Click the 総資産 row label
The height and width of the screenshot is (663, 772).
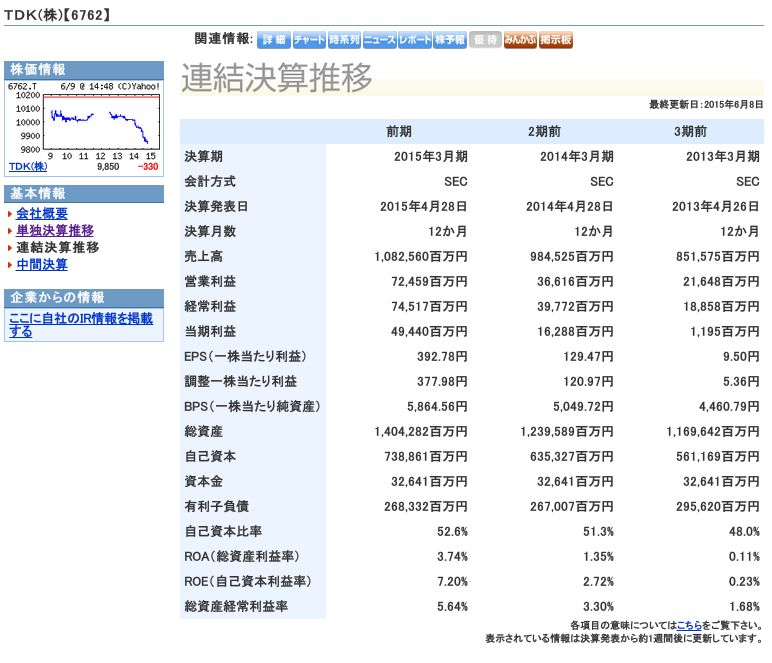pos(203,432)
